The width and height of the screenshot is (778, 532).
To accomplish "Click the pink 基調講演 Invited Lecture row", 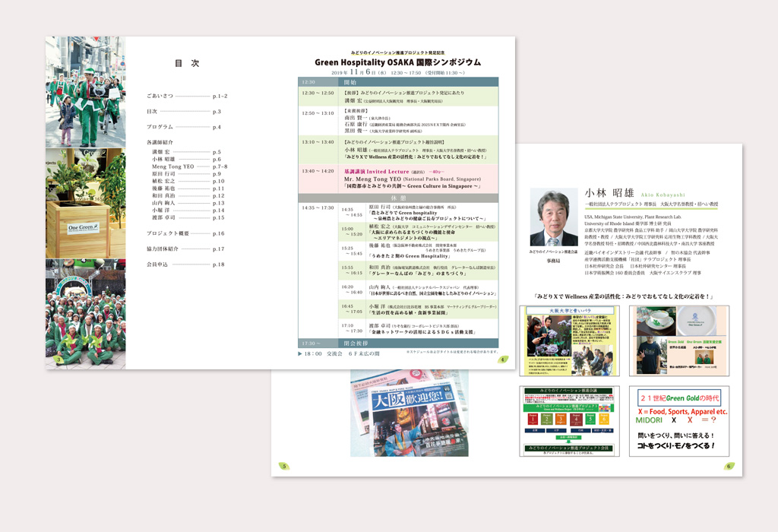I will [x=398, y=179].
